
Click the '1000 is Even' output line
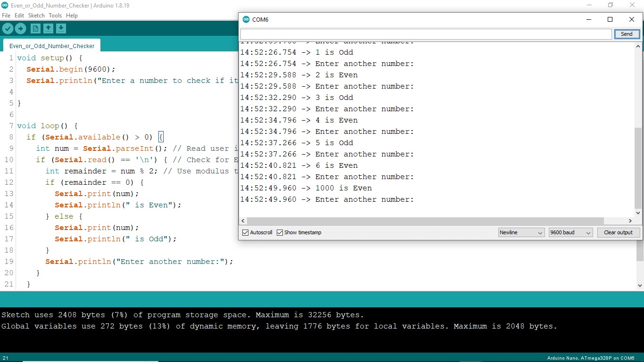click(x=306, y=188)
